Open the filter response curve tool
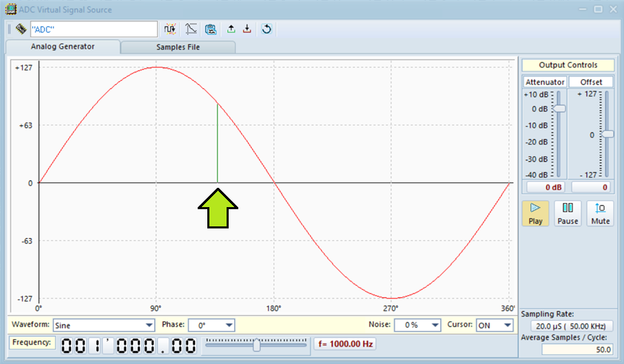 191,29
